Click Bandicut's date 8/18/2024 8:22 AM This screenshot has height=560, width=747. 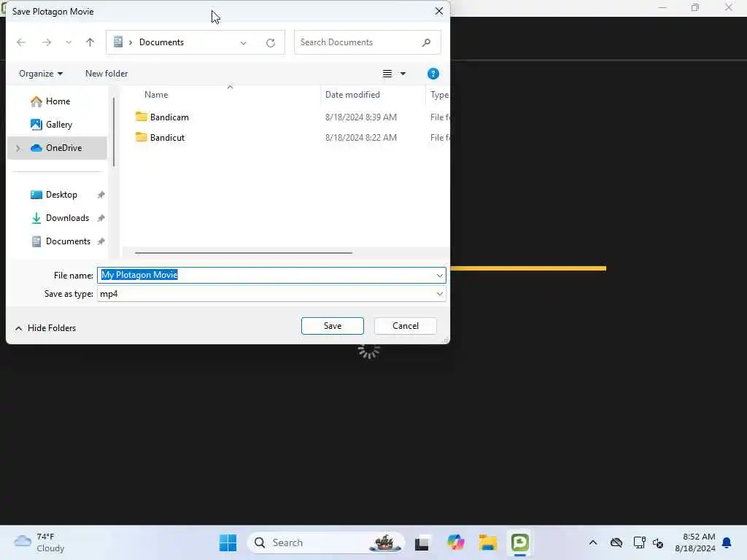[x=360, y=138]
